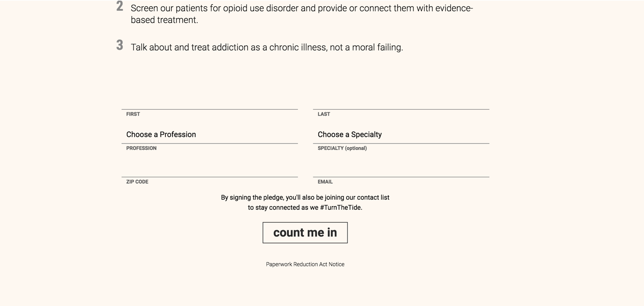Viewport: 644px width, 306px height.
Task: Focus the Zip Code input field
Action: (209, 169)
